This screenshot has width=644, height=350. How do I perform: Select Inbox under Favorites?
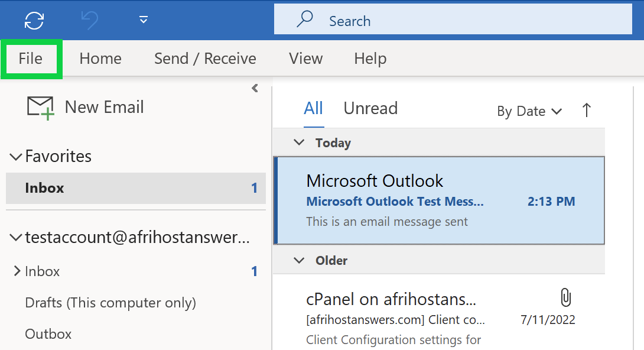(x=45, y=188)
